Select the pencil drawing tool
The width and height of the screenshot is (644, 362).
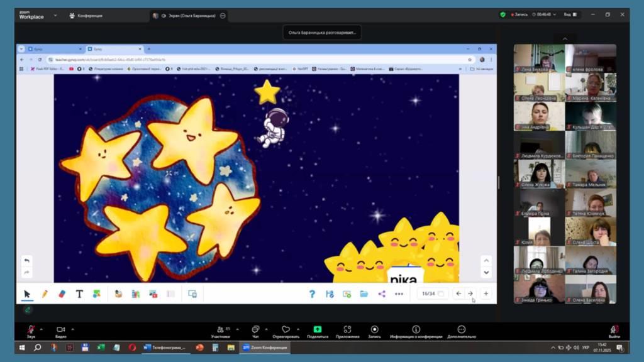coord(45,293)
